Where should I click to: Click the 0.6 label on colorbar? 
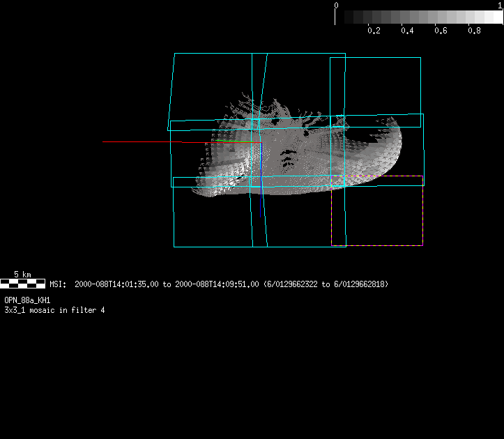point(441,31)
